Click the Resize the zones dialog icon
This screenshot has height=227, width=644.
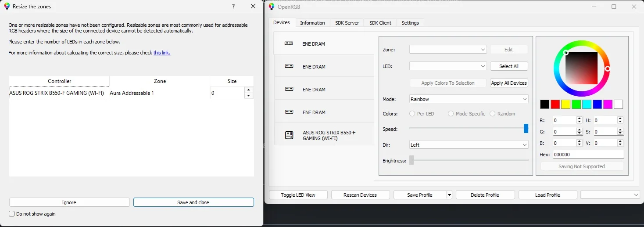7,7
